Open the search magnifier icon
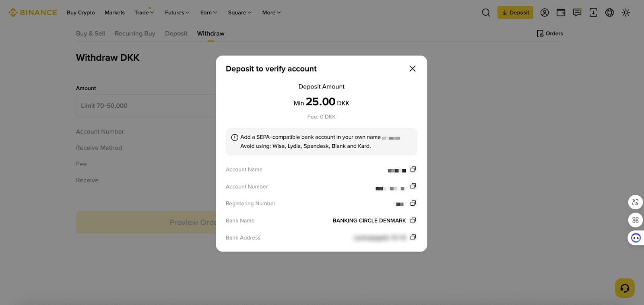The width and height of the screenshot is (644, 305). (486, 12)
